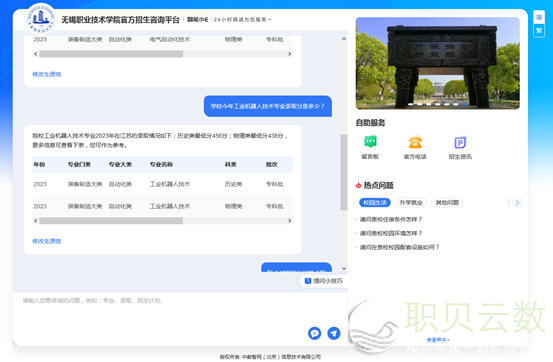Image resolution: width=553 pixels, height=362 pixels.
Task: Click the school logo emblem
Action: pyautogui.click(x=41, y=19)
